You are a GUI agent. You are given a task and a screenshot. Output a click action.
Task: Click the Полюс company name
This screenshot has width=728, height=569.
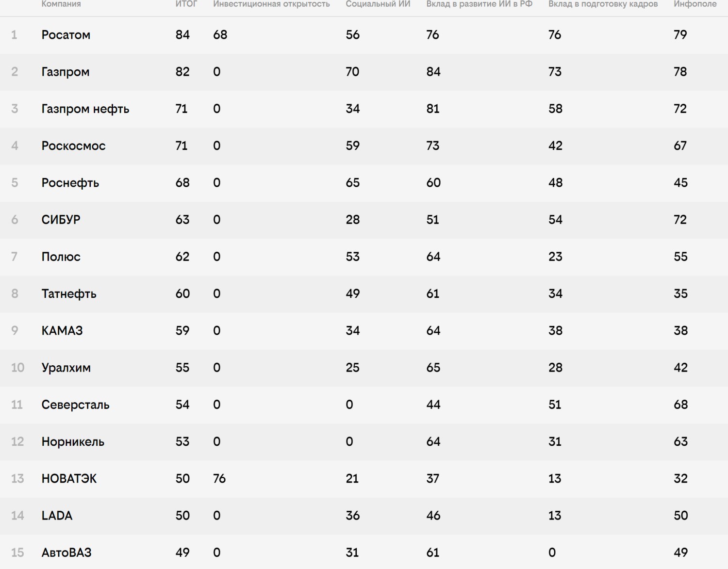coord(61,257)
